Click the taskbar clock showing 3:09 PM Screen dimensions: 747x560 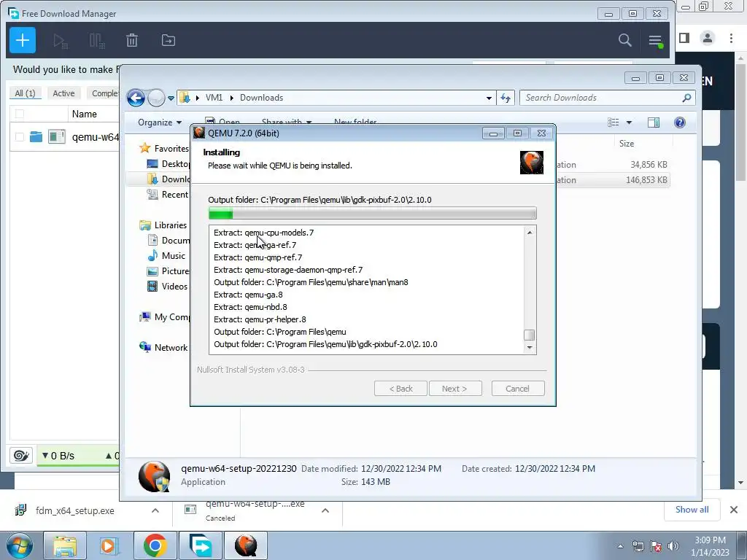coord(710,546)
